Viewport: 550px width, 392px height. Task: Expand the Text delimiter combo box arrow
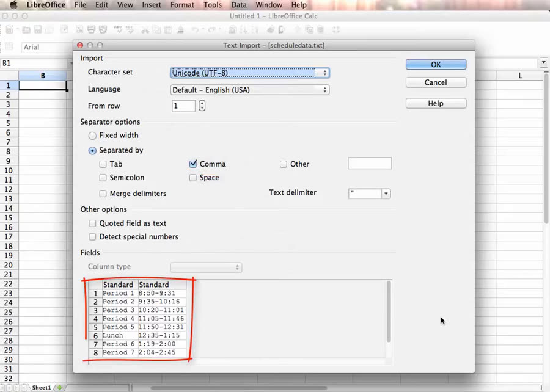[386, 194]
